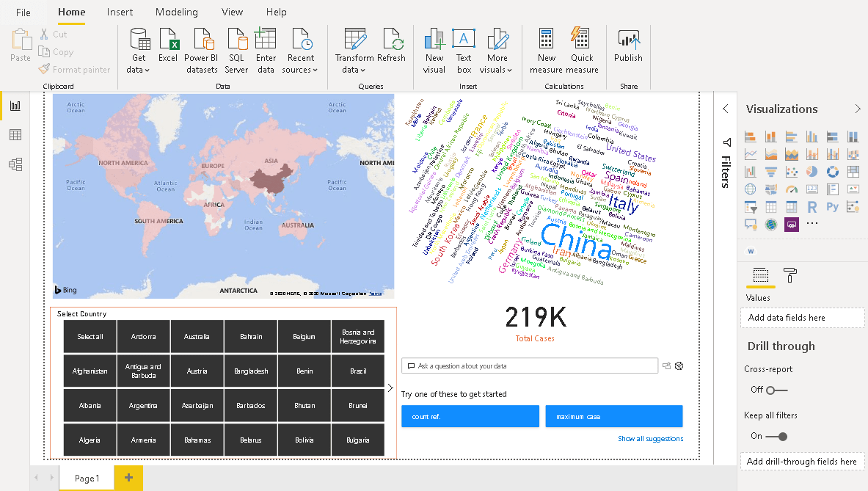Select the clustered column chart visualization
Screen dimensions: 868x491
coord(812,137)
